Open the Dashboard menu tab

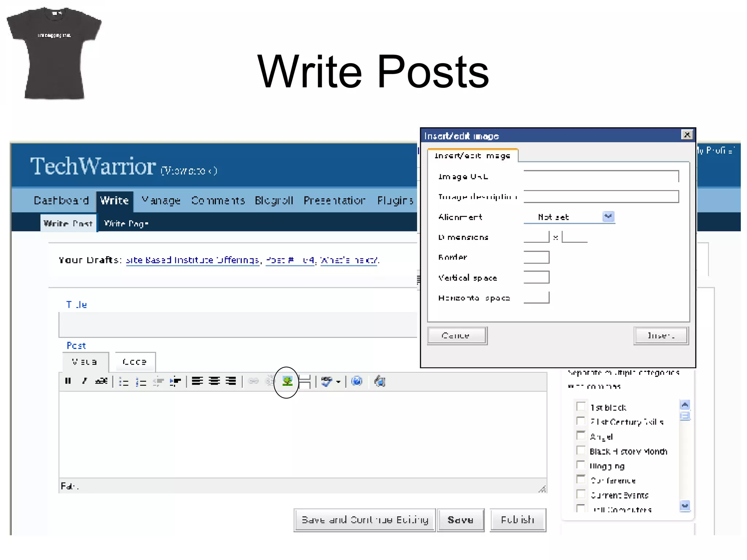(61, 201)
